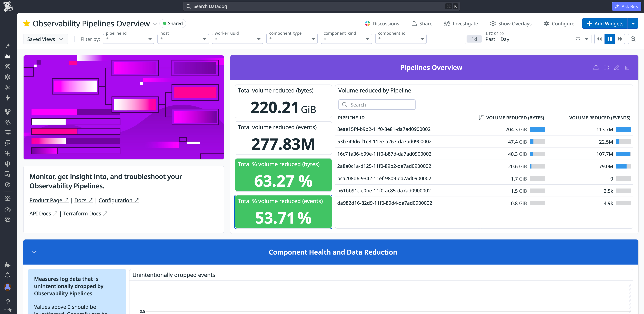Click the magnifier zoom icon near time controls
The width and height of the screenshot is (644, 314).
[633, 39]
